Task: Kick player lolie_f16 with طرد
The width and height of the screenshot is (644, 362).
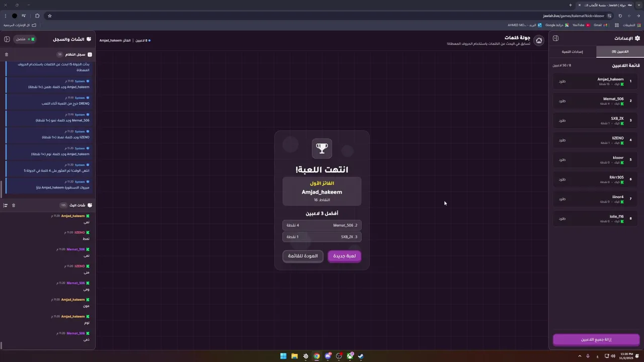Action: coord(562,219)
